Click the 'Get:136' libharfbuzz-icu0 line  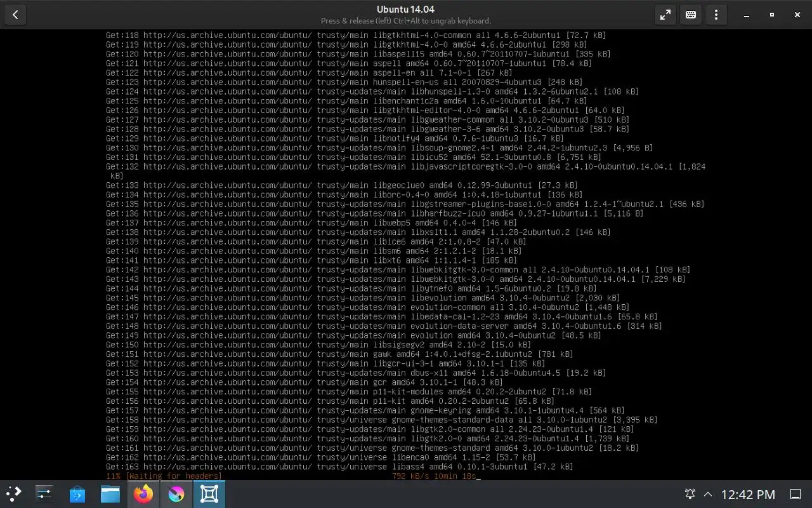pos(375,213)
